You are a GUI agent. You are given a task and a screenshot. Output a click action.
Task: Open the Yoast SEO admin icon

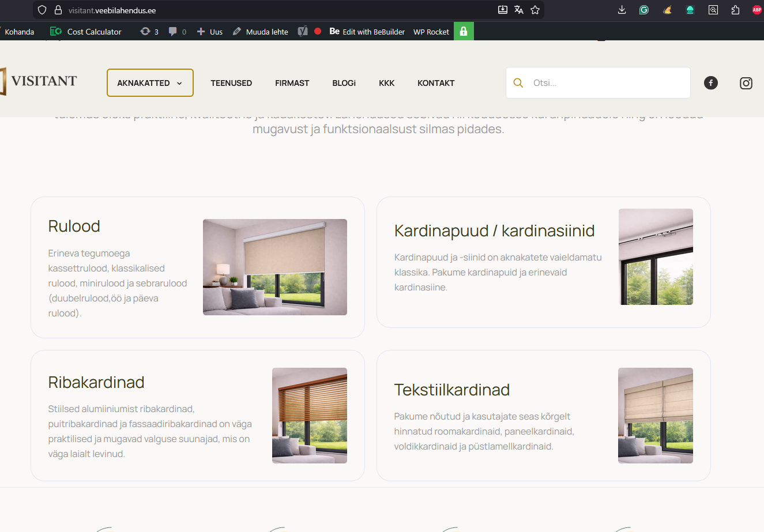tap(303, 32)
